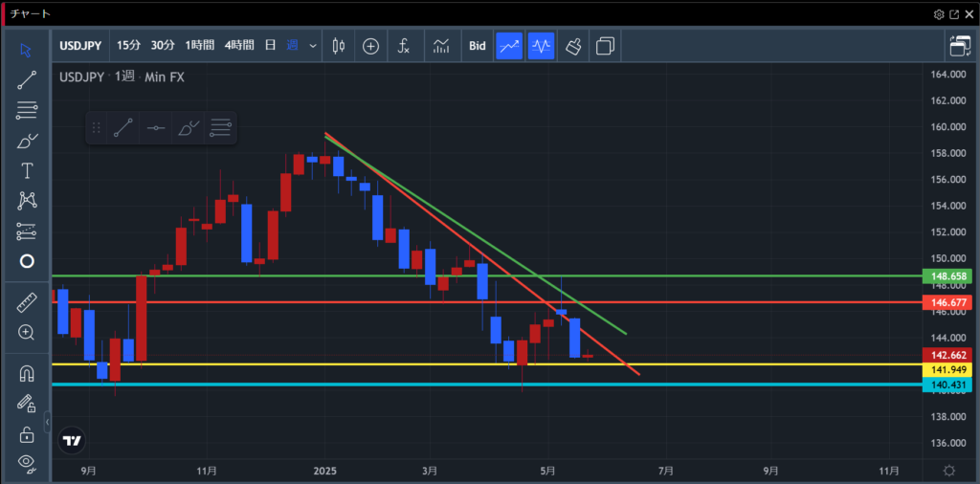
Task: Toggle lock all drawings
Action: coord(26,433)
